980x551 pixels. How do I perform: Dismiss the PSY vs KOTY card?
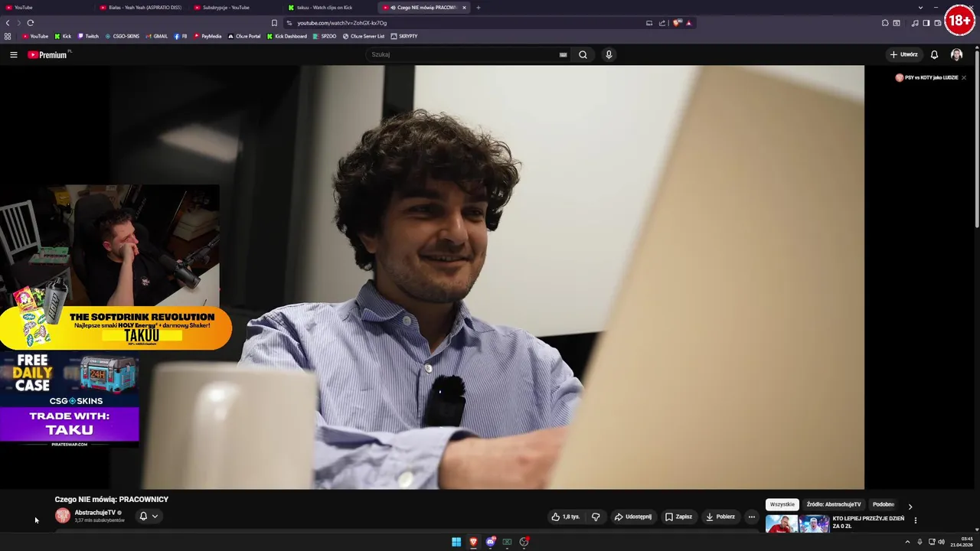pos(964,77)
